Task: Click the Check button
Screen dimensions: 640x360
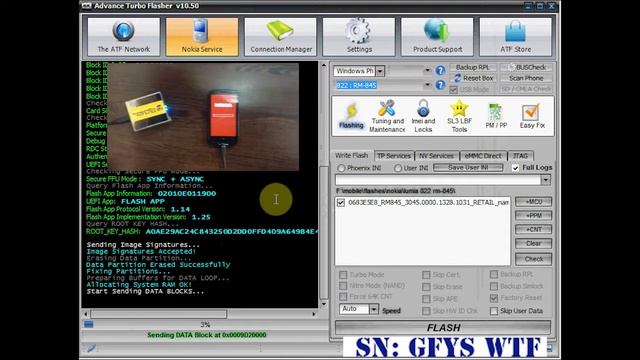Action: pyautogui.click(x=533, y=259)
